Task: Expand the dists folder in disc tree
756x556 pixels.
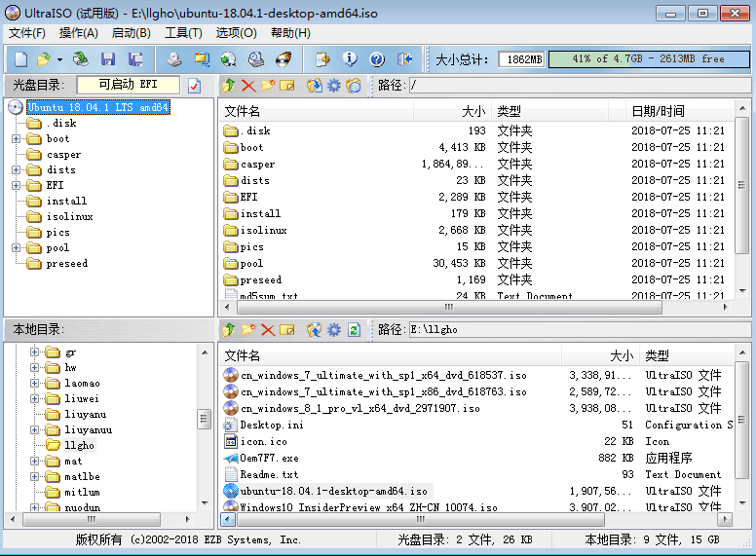Action: 16,170
